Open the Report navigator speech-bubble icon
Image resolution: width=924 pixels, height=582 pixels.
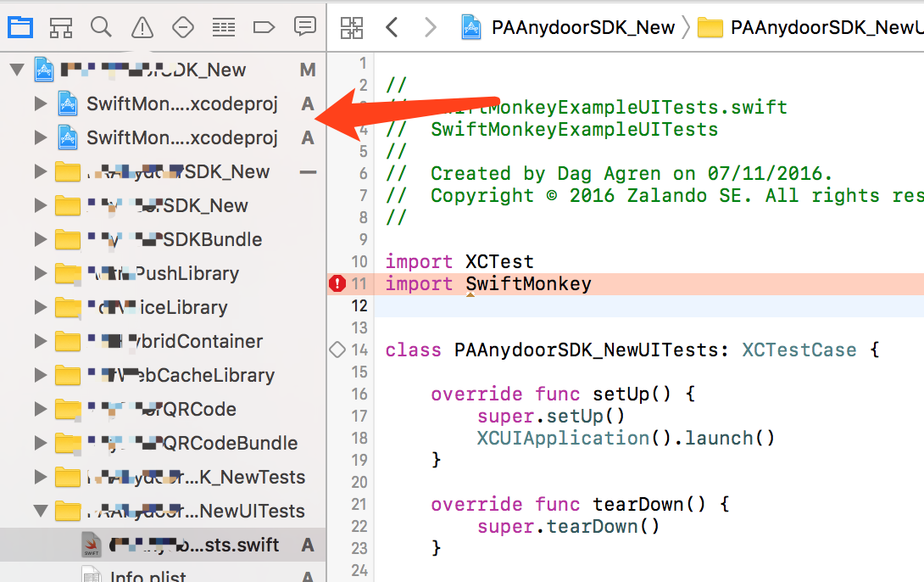coord(304,26)
